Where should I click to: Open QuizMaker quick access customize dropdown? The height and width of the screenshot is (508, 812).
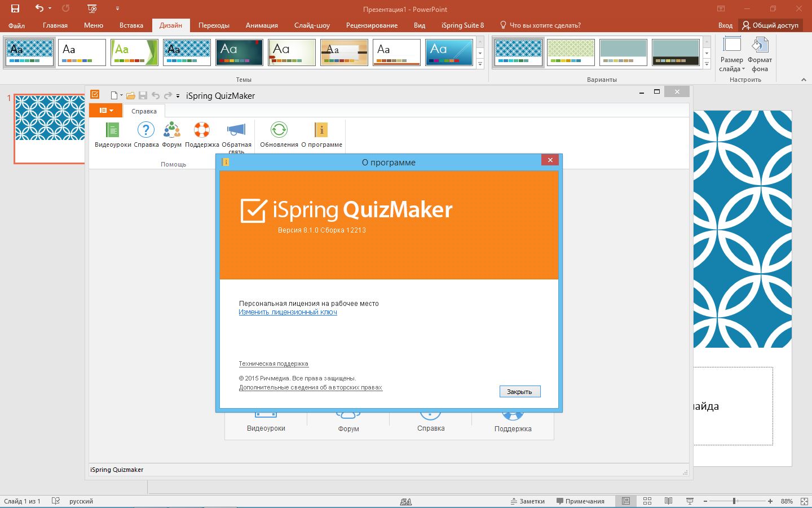178,96
